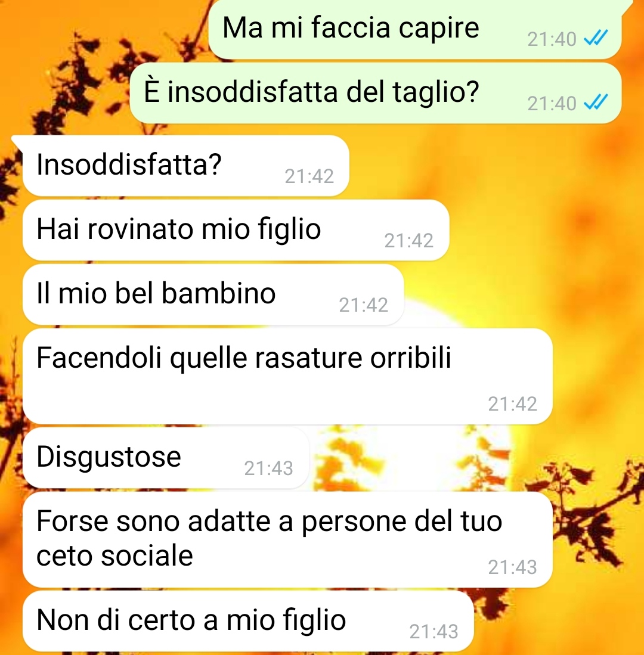Tap the 21:40 timestamp on 'È insoddisfatta del taglio?'
Image resolution: width=644 pixels, height=655 pixels.
[552, 104]
